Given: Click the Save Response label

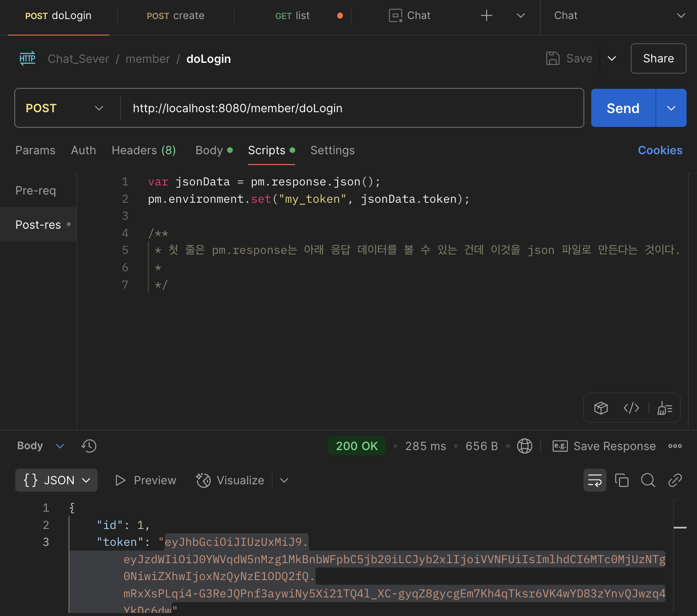Looking at the screenshot, I should pos(615,446).
